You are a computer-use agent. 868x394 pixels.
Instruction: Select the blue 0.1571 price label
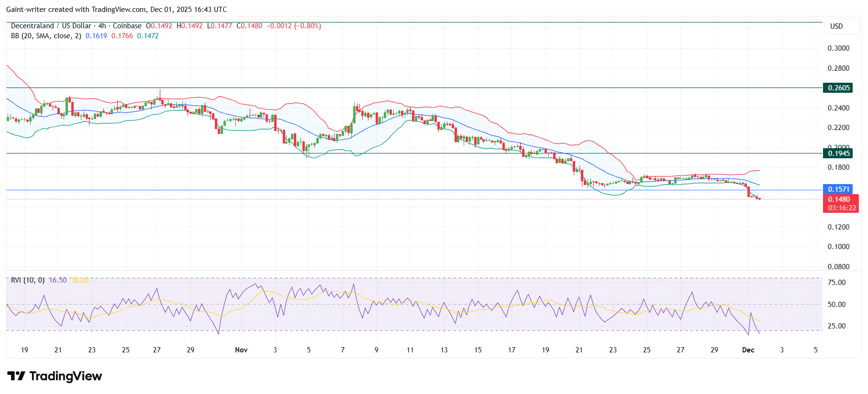(839, 189)
